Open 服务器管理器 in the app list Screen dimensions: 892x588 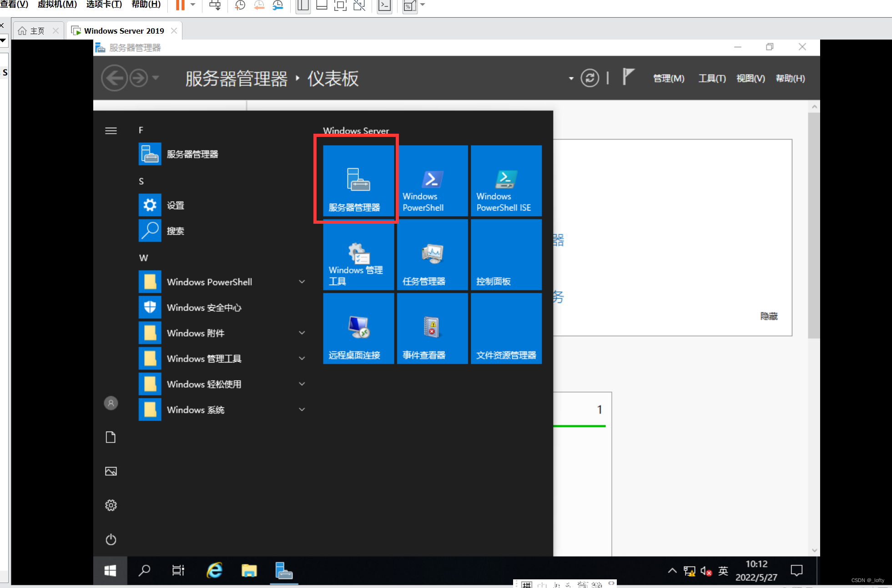pyautogui.click(x=223, y=154)
